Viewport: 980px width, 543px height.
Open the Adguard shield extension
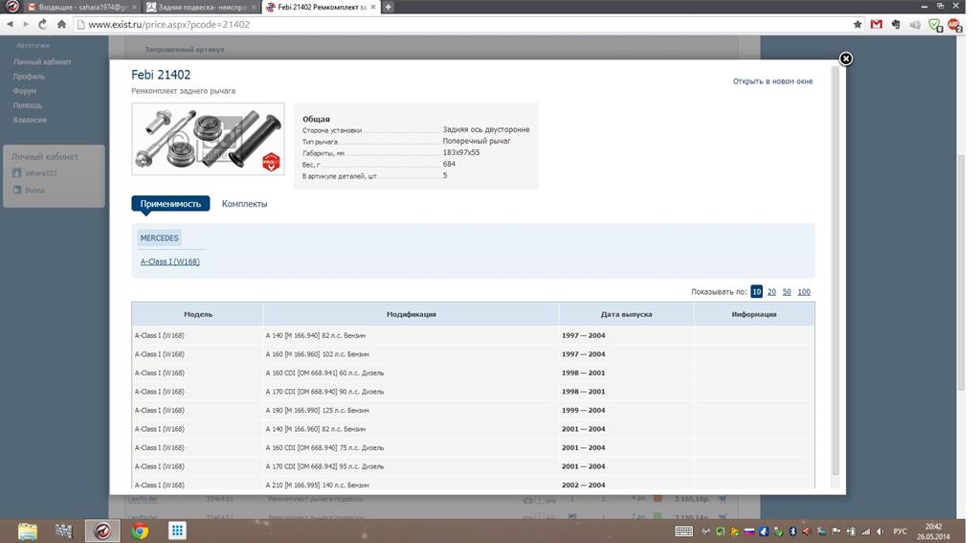pyautogui.click(x=935, y=25)
